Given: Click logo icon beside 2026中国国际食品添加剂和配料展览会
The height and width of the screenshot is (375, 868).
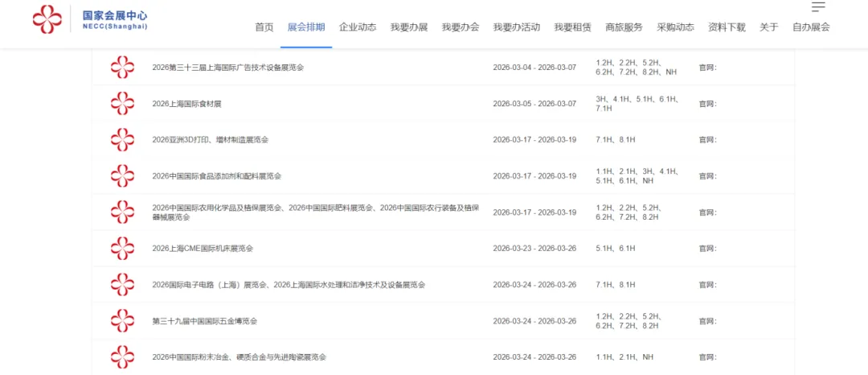Looking at the screenshot, I should tap(122, 176).
